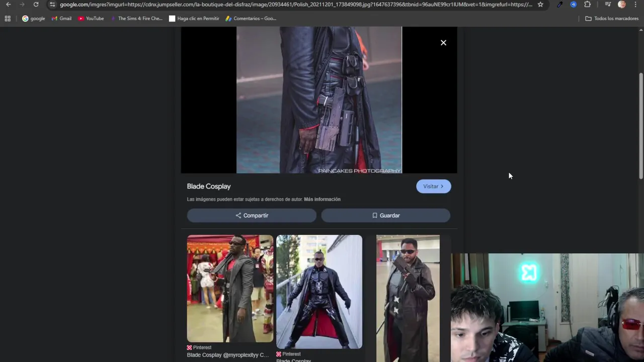Open Todos los marcadores folder
This screenshot has height=362, width=644.
click(x=612, y=19)
